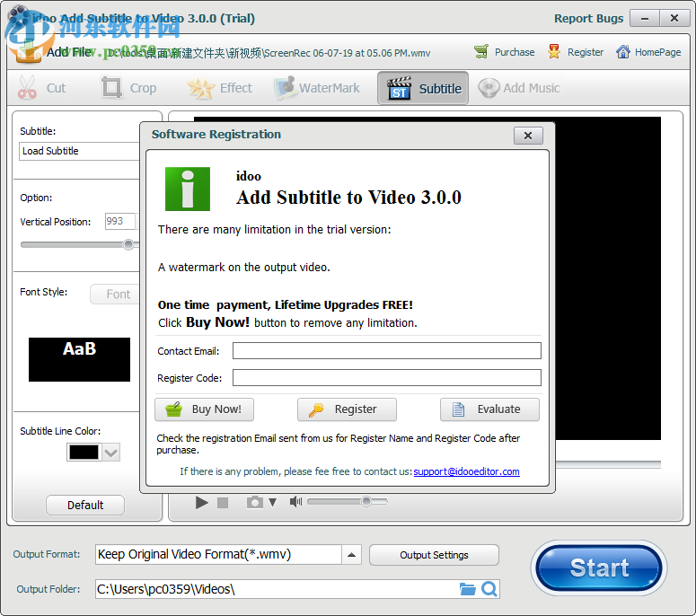Switch to the Cut tab
Image resolution: width=696 pixels, height=616 pixels.
[42, 87]
